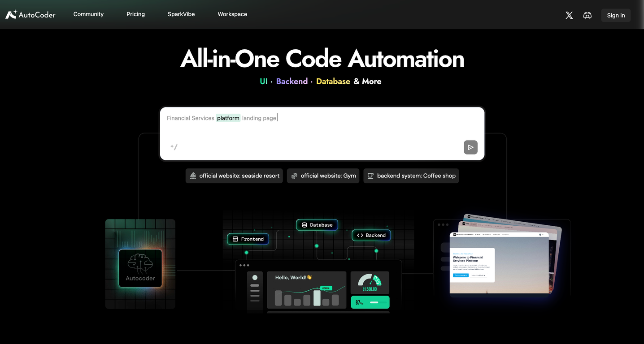This screenshot has width=644, height=344.
Task: Open the Discord community icon
Action: (x=587, y=15)
